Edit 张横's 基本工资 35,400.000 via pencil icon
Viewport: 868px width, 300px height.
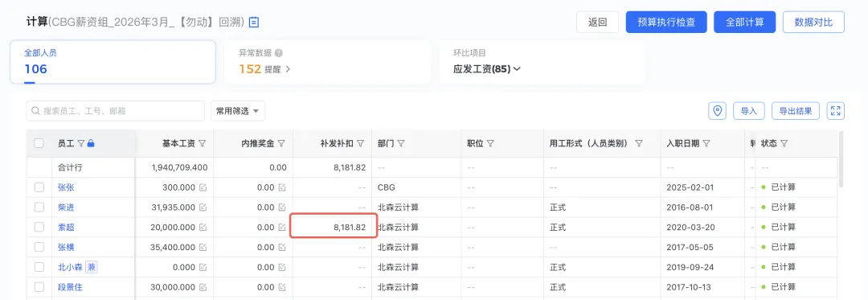pos(203,247)
